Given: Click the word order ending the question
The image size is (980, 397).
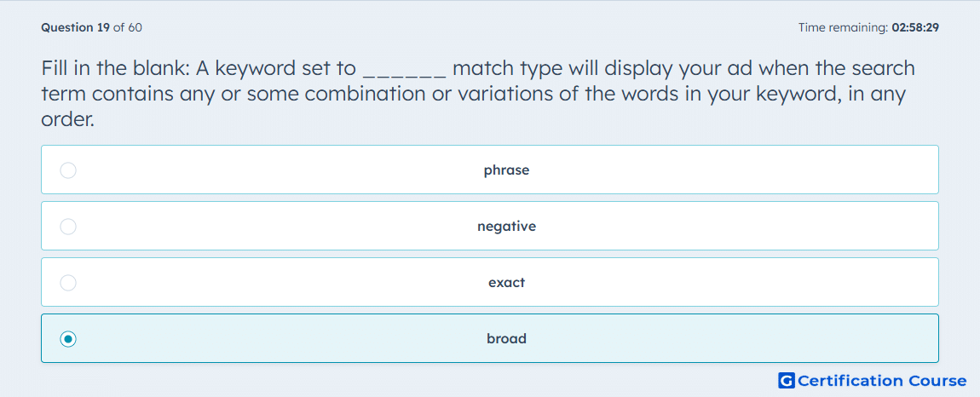Looking at the screenshot, I should (67, 118).
